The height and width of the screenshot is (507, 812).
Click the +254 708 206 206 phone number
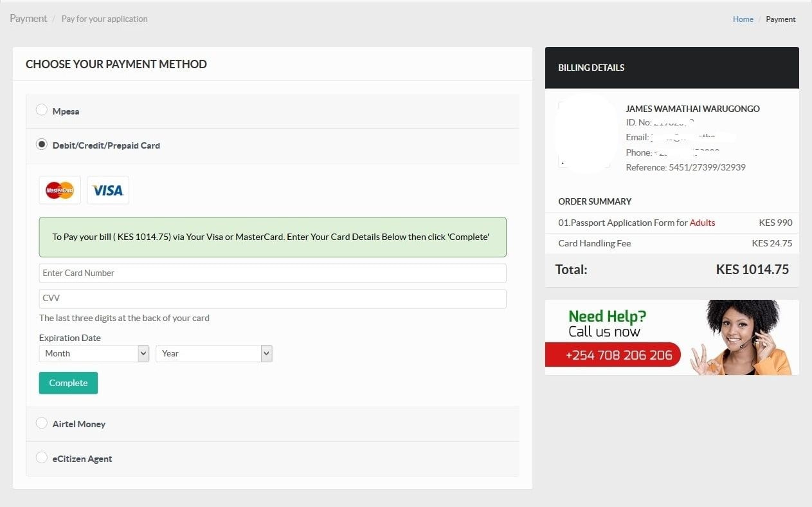(618, 355)
